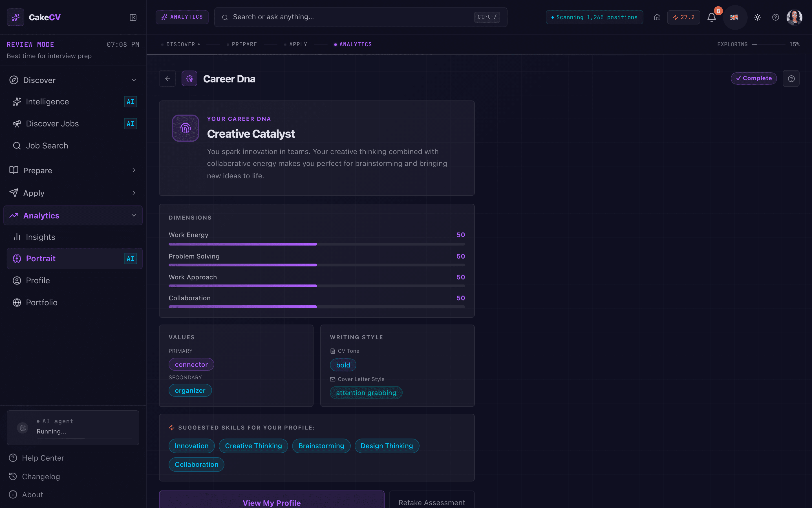The width and height of the screenshot is (812, 508).
Task: Click Problem Solving dimension label
Action: (194, 256)
